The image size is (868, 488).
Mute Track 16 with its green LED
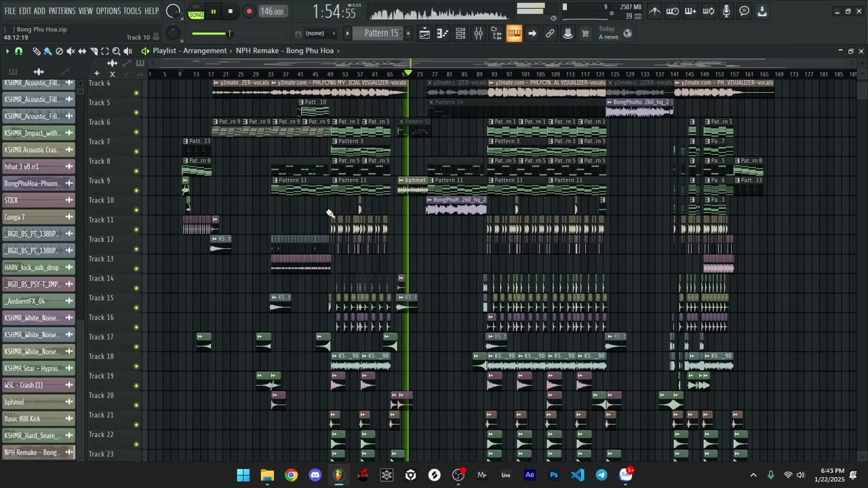pos(136,327)
